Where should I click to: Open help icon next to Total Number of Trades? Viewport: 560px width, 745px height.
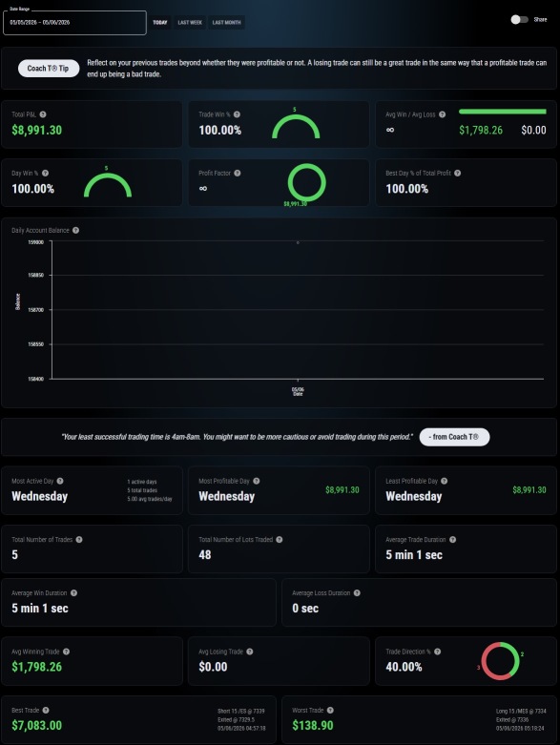[x=79, y=540]
